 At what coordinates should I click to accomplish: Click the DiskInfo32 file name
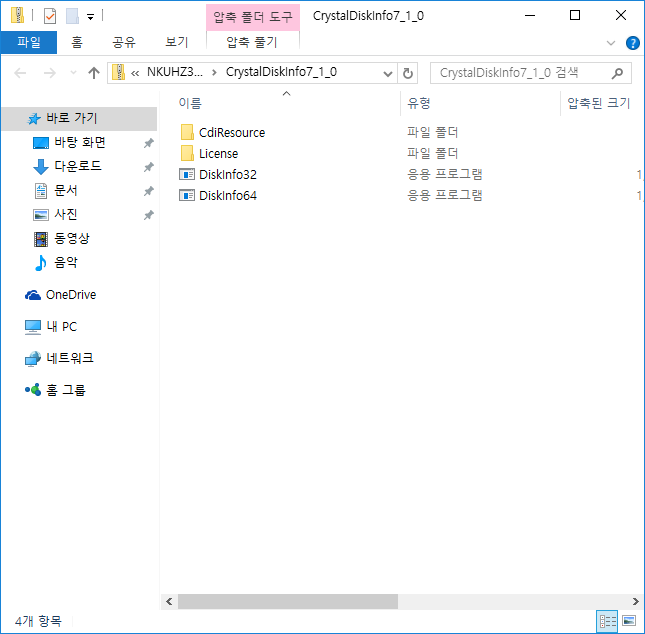pos(228,174)
